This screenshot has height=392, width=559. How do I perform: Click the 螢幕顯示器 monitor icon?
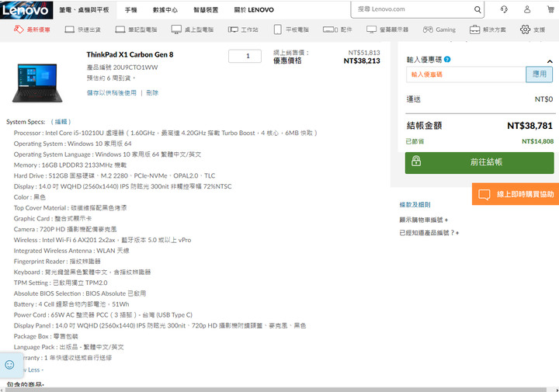(371, 29)
